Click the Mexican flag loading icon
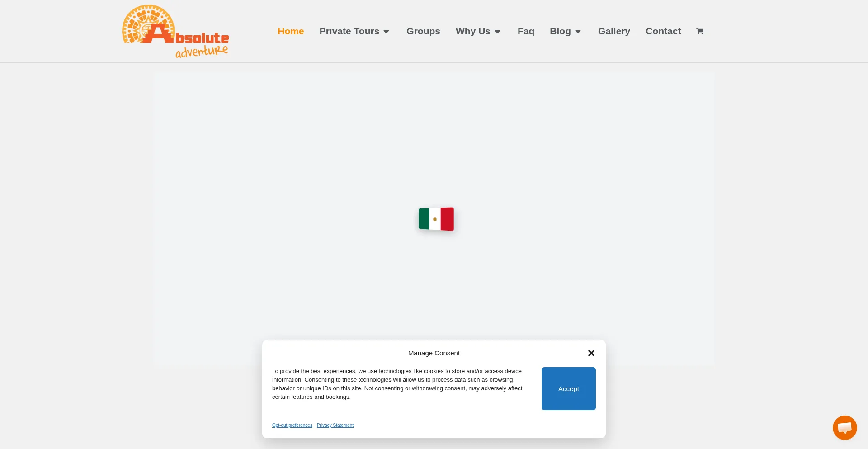 436,219
